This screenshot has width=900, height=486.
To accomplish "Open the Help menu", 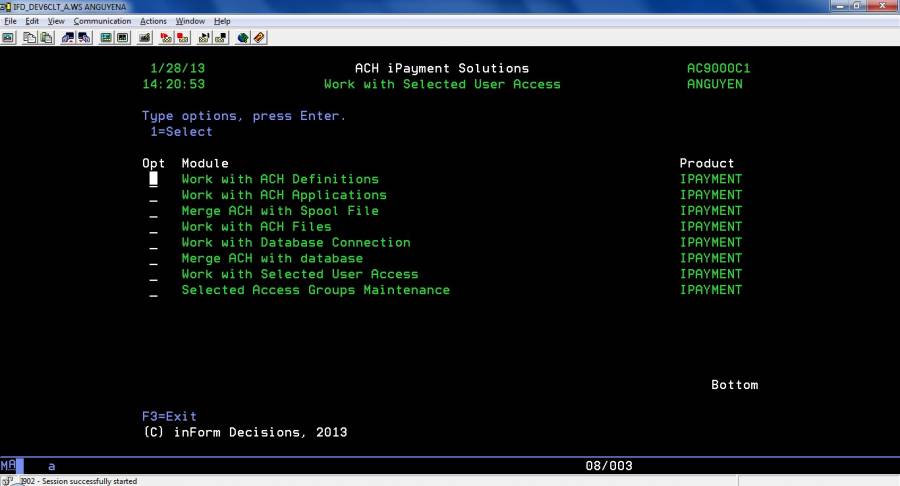I will pyautogui.click(x=222, y=21).
